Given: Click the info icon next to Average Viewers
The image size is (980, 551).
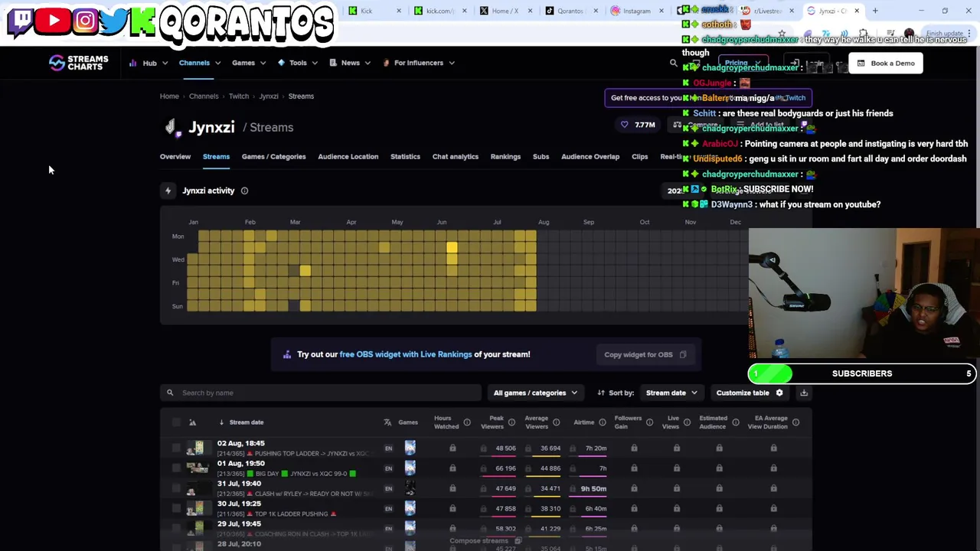Looking at the screenshot, I should [556, 422].
